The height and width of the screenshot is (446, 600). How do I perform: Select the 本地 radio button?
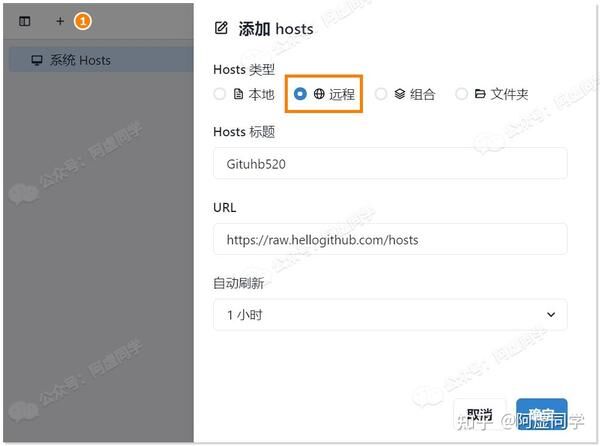(220, 94)
